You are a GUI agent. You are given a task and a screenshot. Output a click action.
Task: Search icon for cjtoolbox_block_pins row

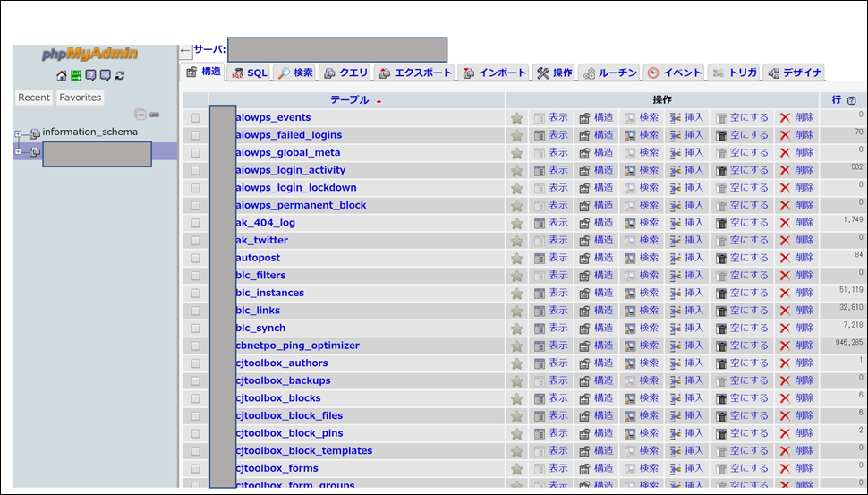pos(630,433)
